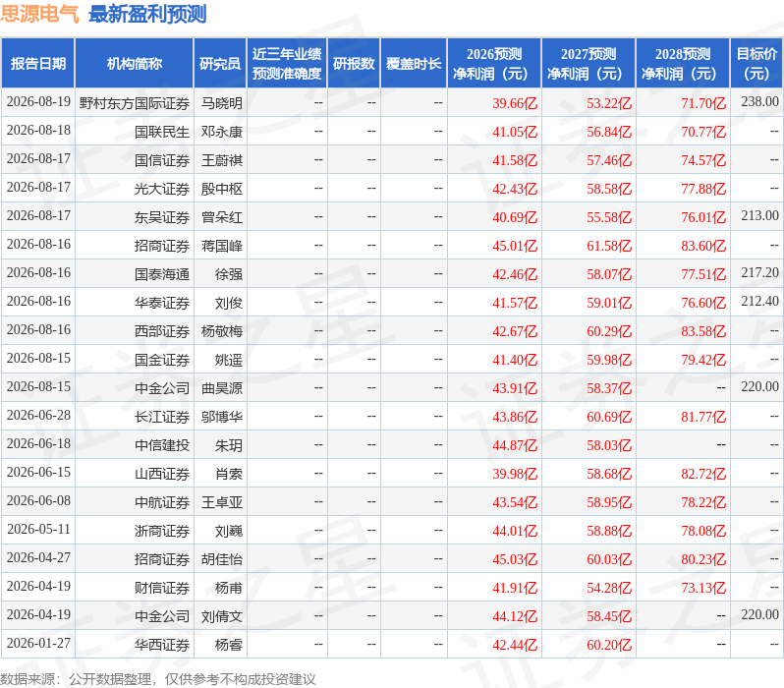Click 国泰海通 institution name
The width and height of the screenshot is (784, 688).
click(x=162, y=274)
